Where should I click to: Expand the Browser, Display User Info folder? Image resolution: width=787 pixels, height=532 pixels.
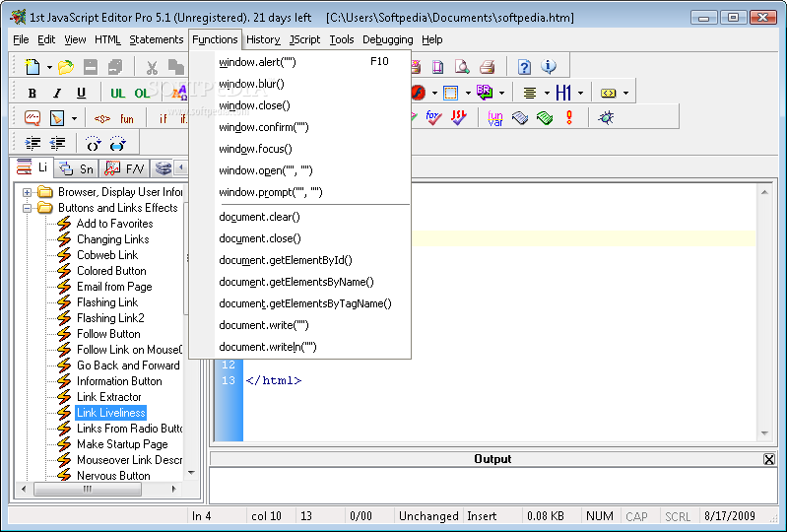coord(28,192)
